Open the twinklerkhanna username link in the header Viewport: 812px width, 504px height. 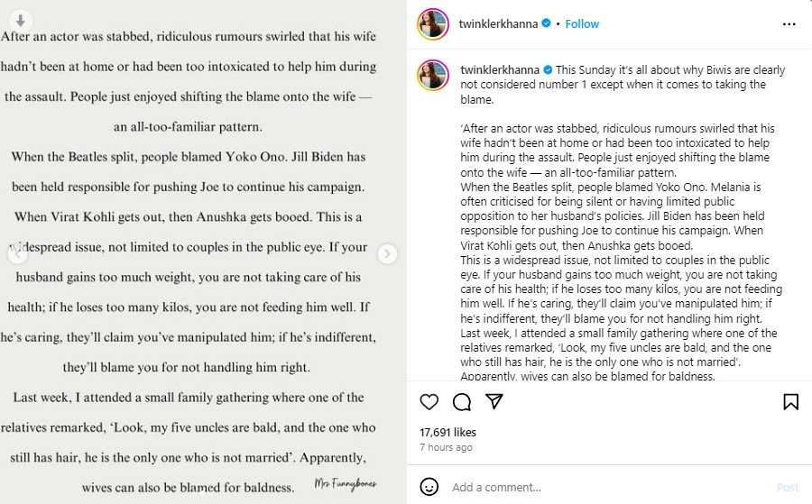click(499, 24)
